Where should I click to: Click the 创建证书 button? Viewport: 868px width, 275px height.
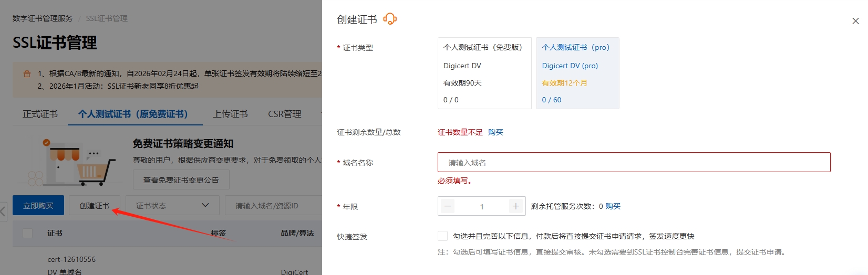(x=95, y=206)
